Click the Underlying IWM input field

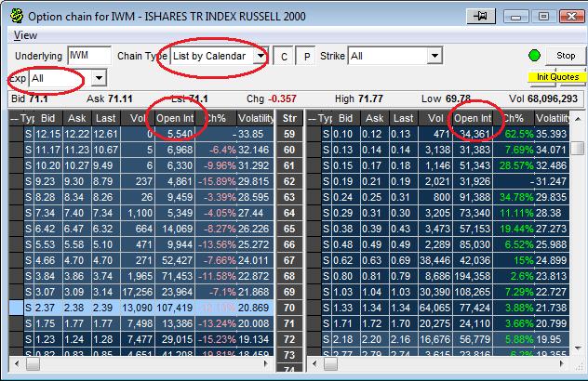(89, 56)
